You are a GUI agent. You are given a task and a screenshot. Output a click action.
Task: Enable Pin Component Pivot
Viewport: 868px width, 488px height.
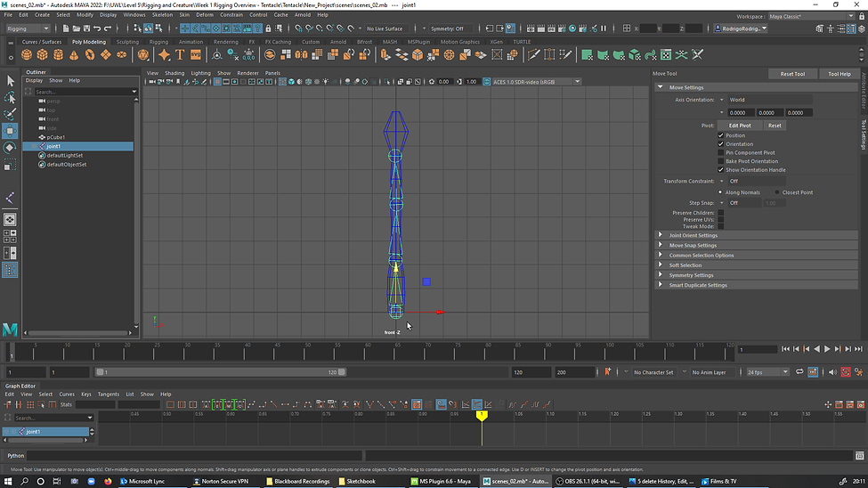(721, 153)
